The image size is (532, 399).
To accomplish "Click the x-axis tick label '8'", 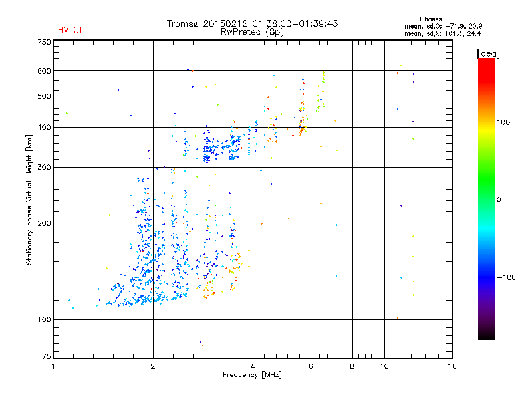I will click(x=352, y=366).
